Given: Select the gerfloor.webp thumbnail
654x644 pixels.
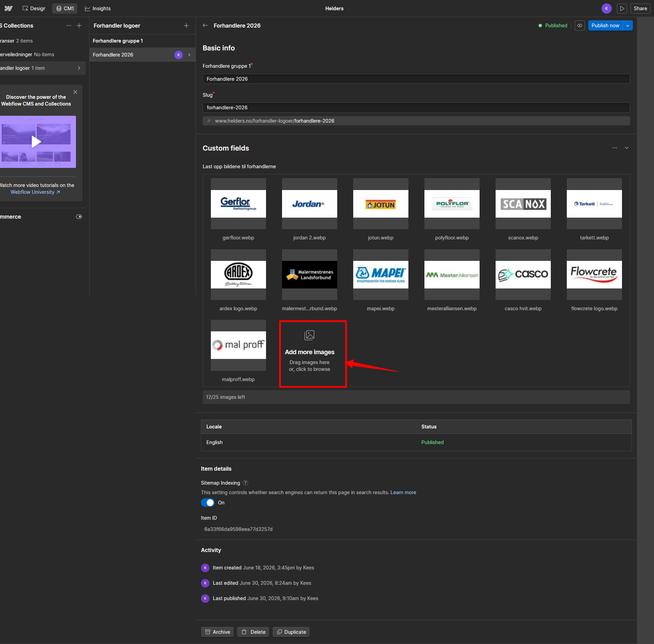Looking at the screenshot, I should 238,204.
